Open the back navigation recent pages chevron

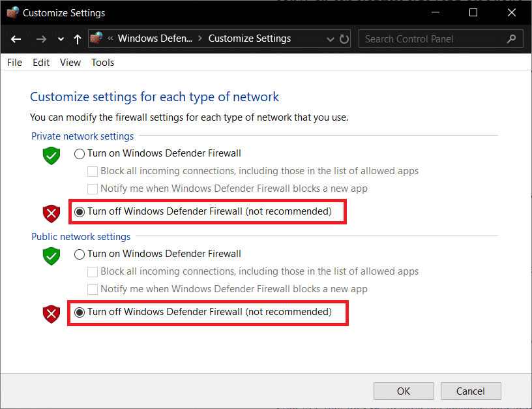click(x=61, y=39)
